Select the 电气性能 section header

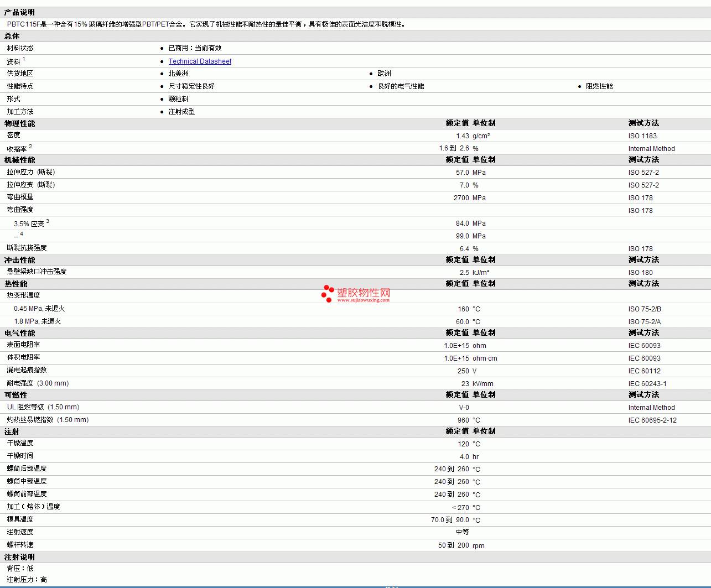coord(19,333)
